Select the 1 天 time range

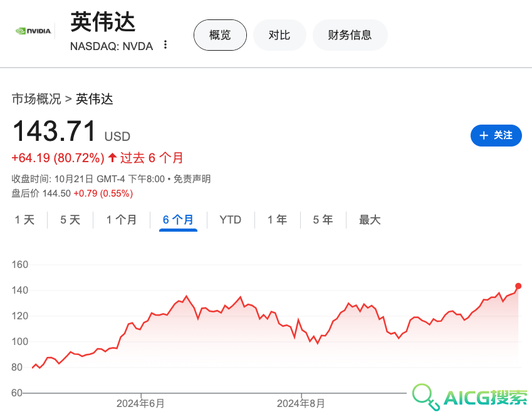pos(25,220)
